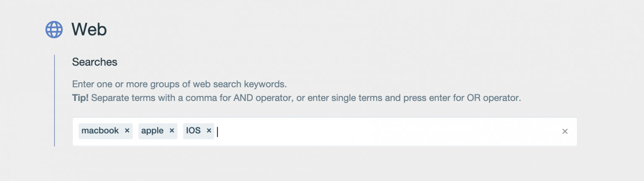Remove the macbook keyword tag
The width and height of the screenshot is (644, 181).
[127, 131]
